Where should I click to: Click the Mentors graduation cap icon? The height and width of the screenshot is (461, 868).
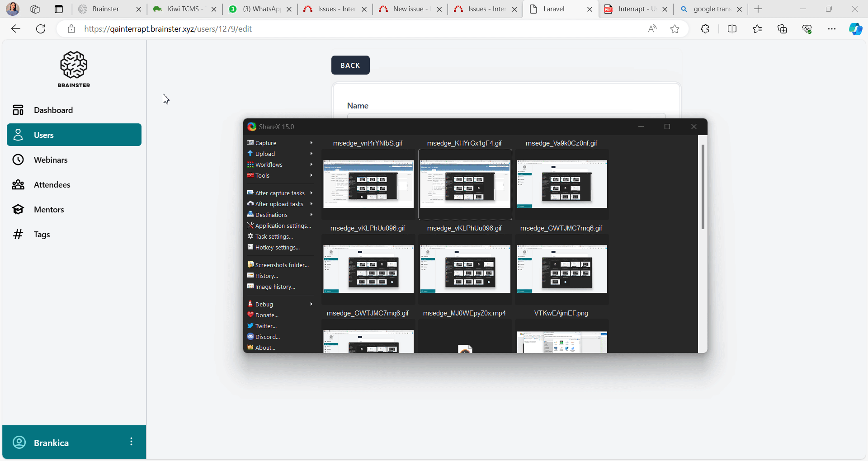[18, 210]
